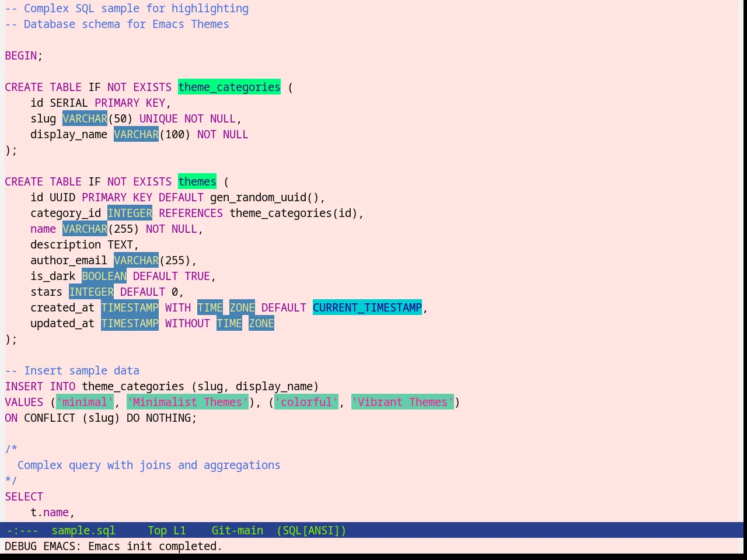Click VALUES keyword
The width and height of the screenshot is (747, 560).
(24, 402)
